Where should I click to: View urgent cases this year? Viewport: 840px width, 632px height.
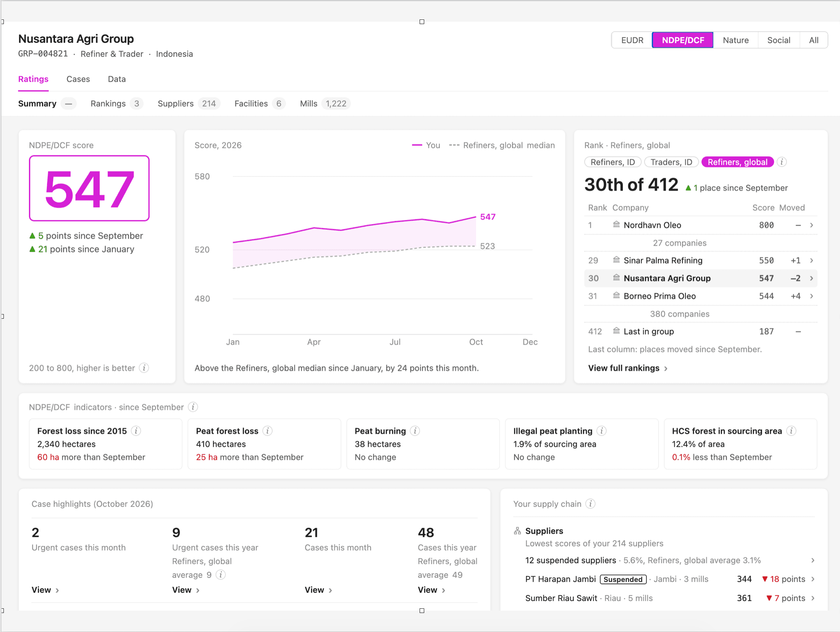click(x=186, y=590)
